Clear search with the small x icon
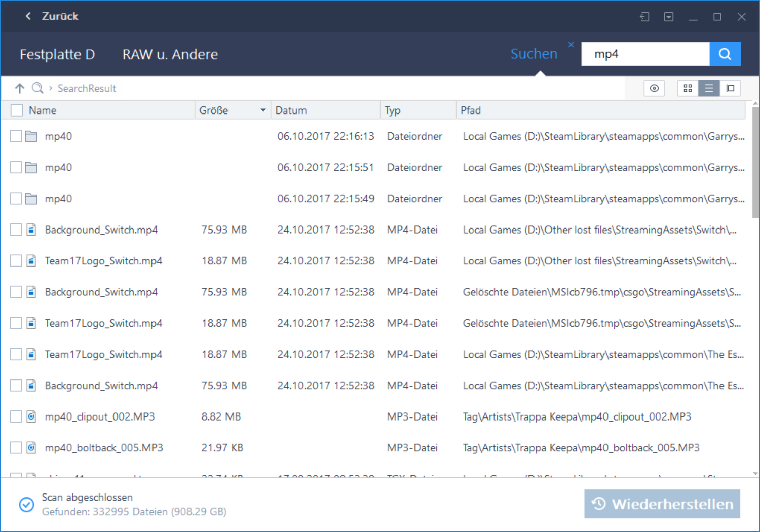 coord(571,45)
